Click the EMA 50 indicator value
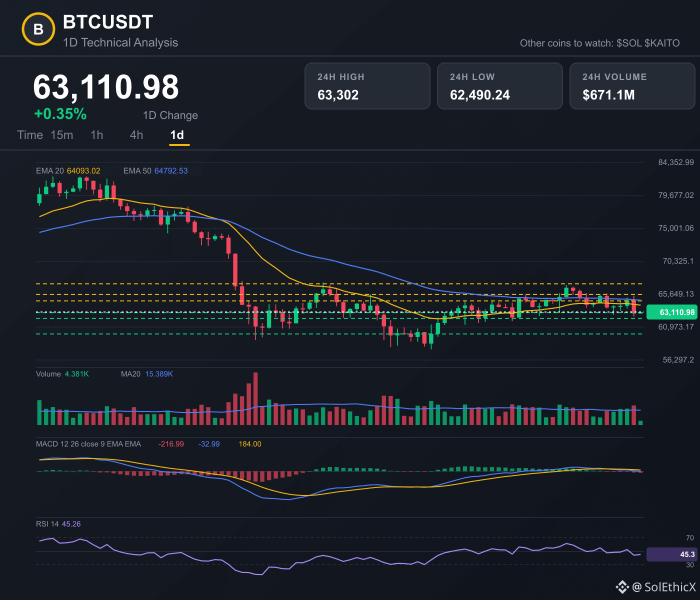 [x=171, y=171]
